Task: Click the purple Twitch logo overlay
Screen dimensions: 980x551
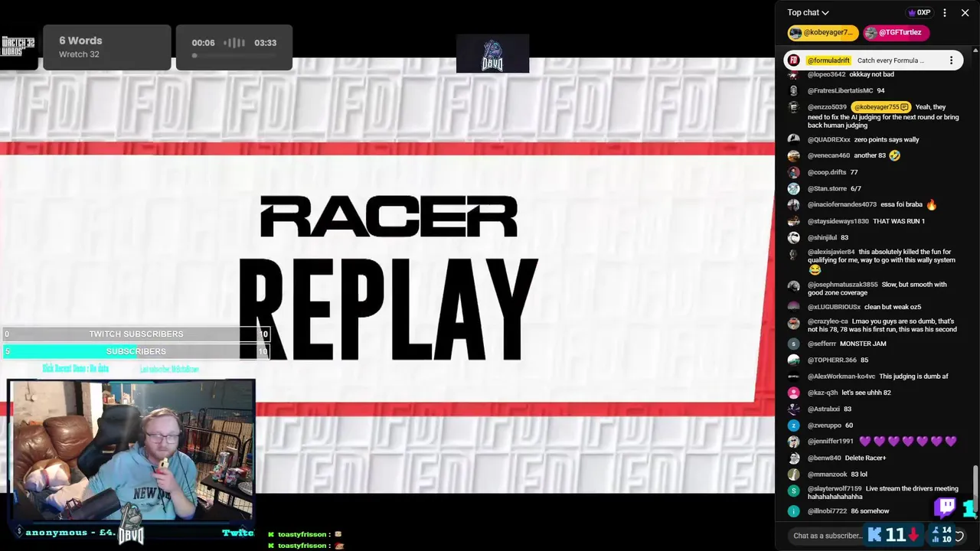Action: 946,507
